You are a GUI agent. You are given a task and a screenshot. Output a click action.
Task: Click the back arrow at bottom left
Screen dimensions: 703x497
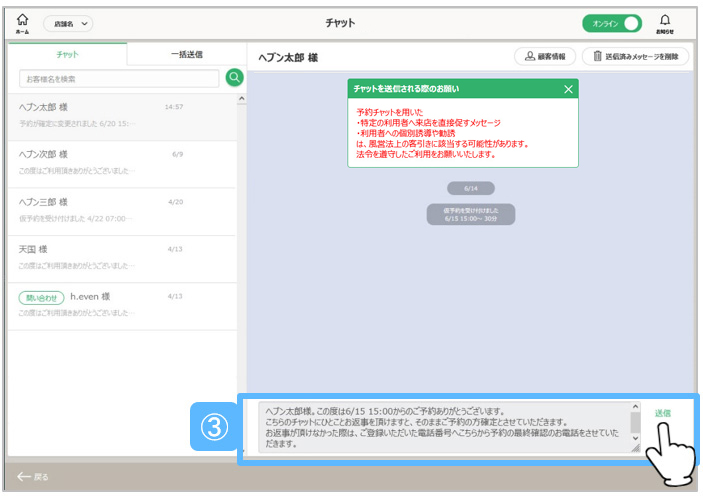pyautogui.click(x=32, y=476)
